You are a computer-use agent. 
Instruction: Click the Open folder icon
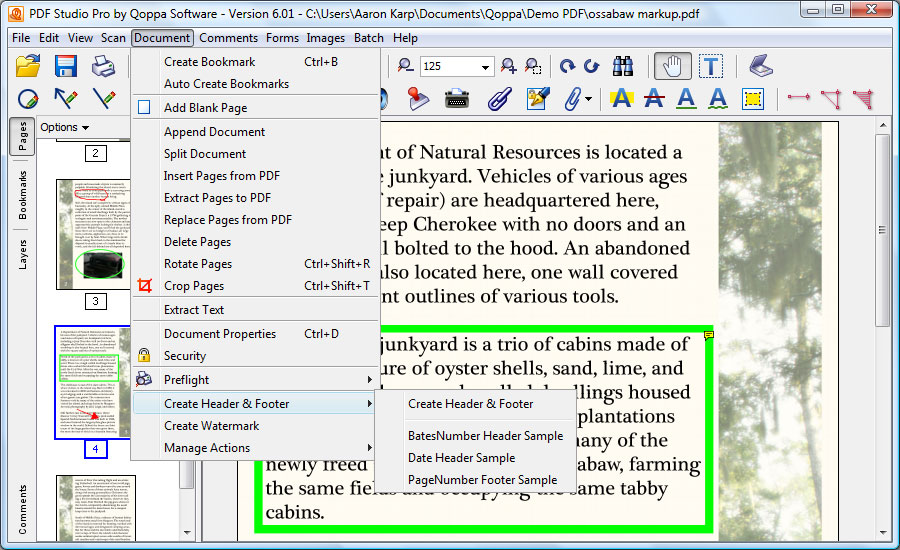coord(28,66)
